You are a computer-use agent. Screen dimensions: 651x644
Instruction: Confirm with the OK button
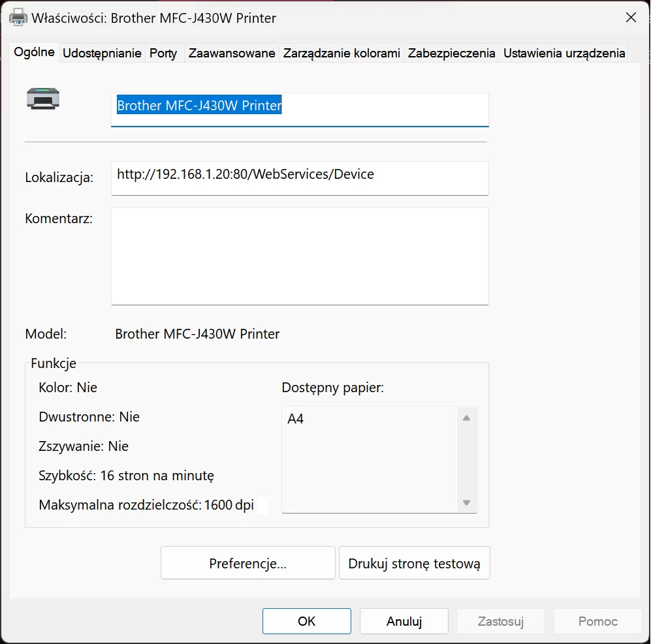(x=307, y=621)
